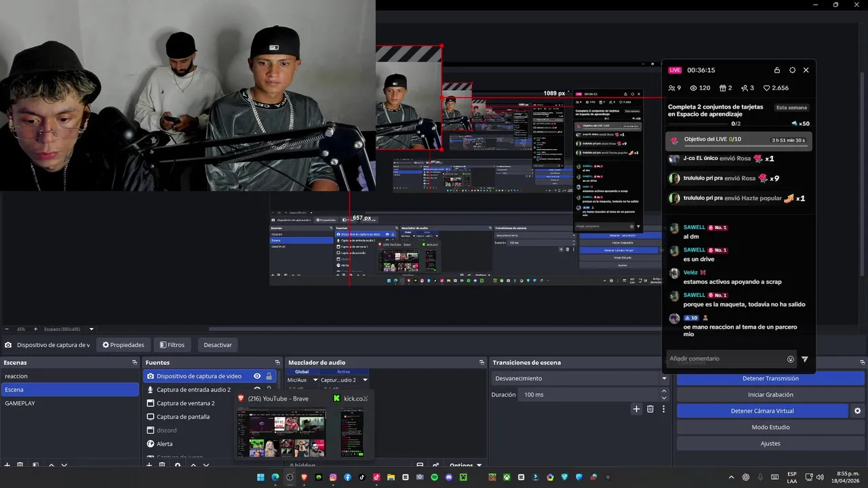Zoom out the preview with minus
Image resolution: width=868 pixels, height=488 pixels.
[x=7, y=329]
